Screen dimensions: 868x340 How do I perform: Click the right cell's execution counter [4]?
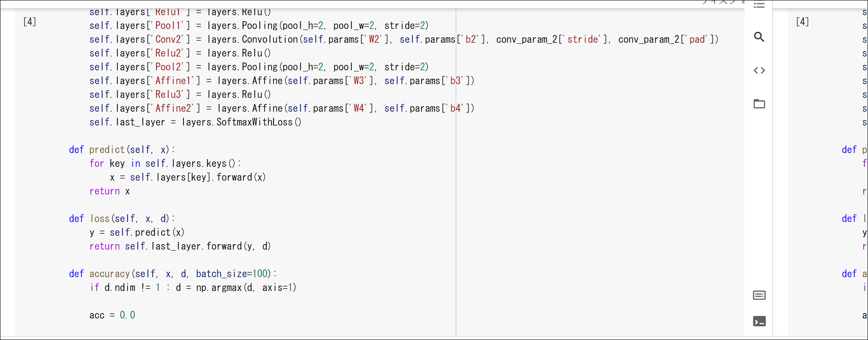[x=802, y=22]
